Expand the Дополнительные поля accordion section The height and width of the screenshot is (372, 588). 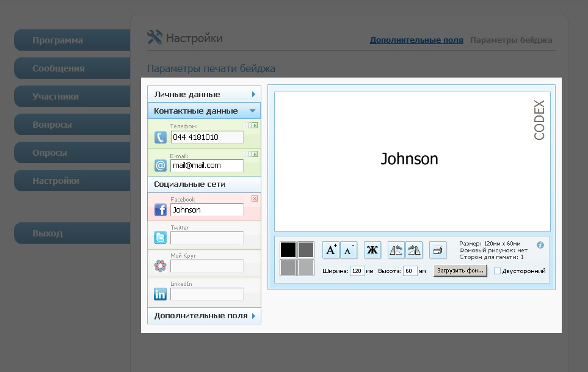coord(205,316)
